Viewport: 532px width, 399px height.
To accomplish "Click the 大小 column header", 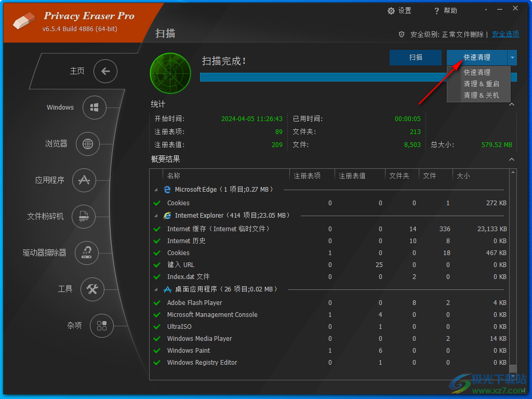I will 463,176.
